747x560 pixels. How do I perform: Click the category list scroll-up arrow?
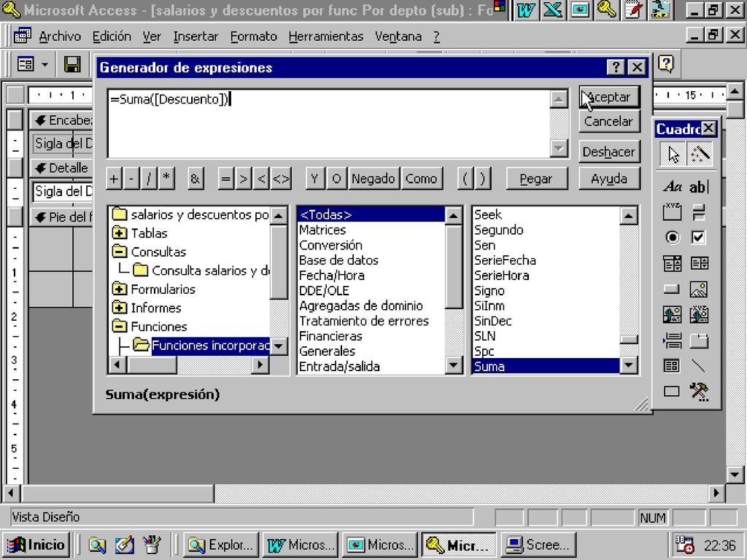click(453, 216)
